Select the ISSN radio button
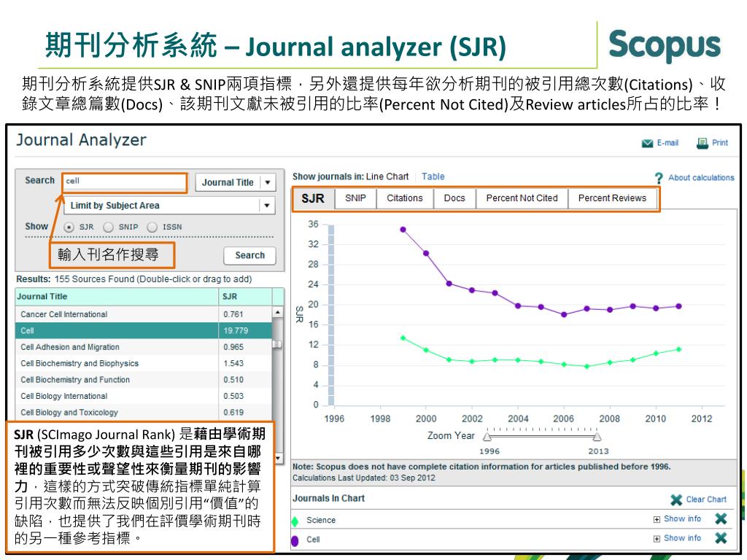 click(x=152, y=227)
